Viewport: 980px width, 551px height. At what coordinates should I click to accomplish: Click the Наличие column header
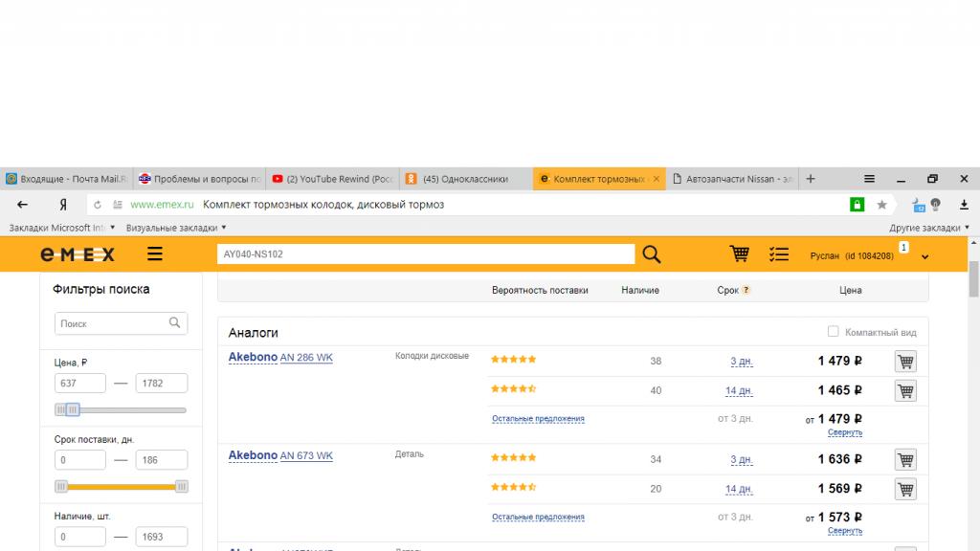(x=640, y=290)
